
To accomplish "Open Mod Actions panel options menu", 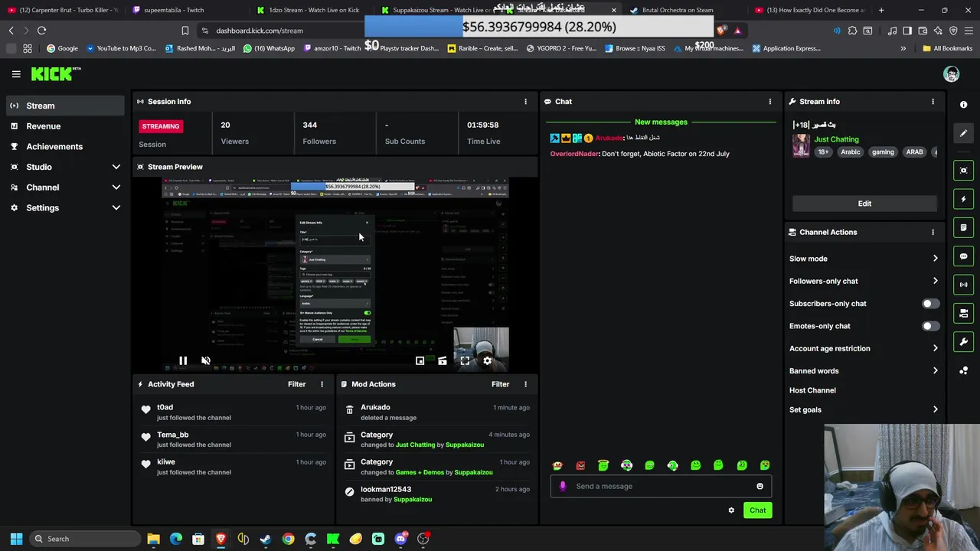I will pyautogui.click(x=525, y=384).
